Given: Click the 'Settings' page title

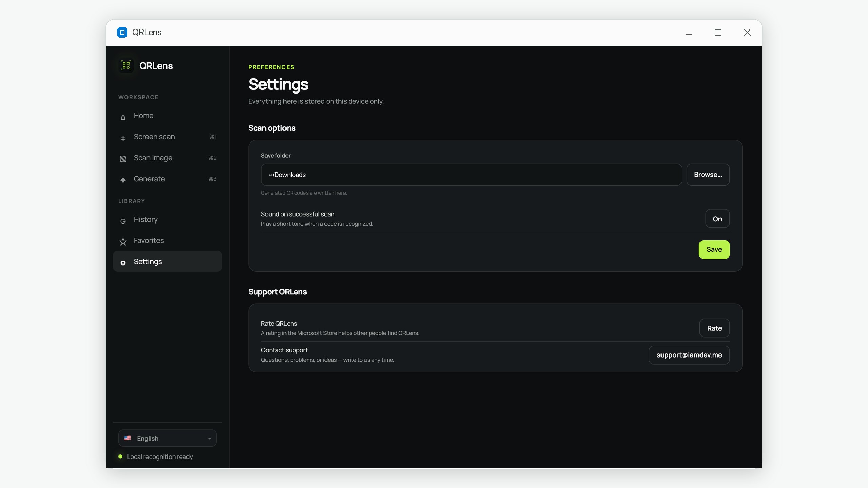Looking at the screenshot, I should click(278, 84).
